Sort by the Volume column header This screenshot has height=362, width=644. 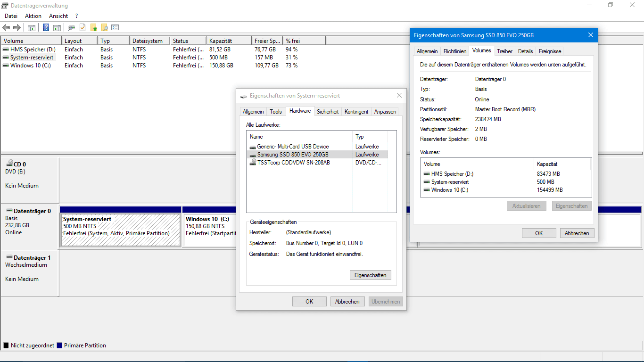pyautogui.click(x=31, y=41)
